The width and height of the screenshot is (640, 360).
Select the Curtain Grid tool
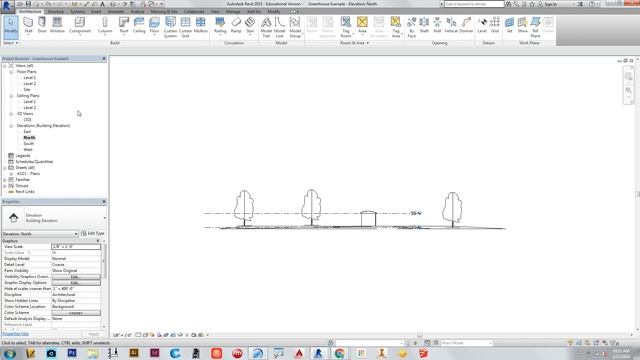pos(185,27)
